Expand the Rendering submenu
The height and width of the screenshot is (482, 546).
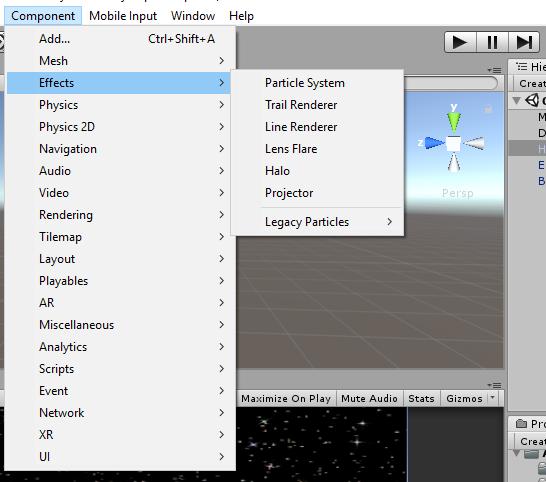tap(118, 215)
